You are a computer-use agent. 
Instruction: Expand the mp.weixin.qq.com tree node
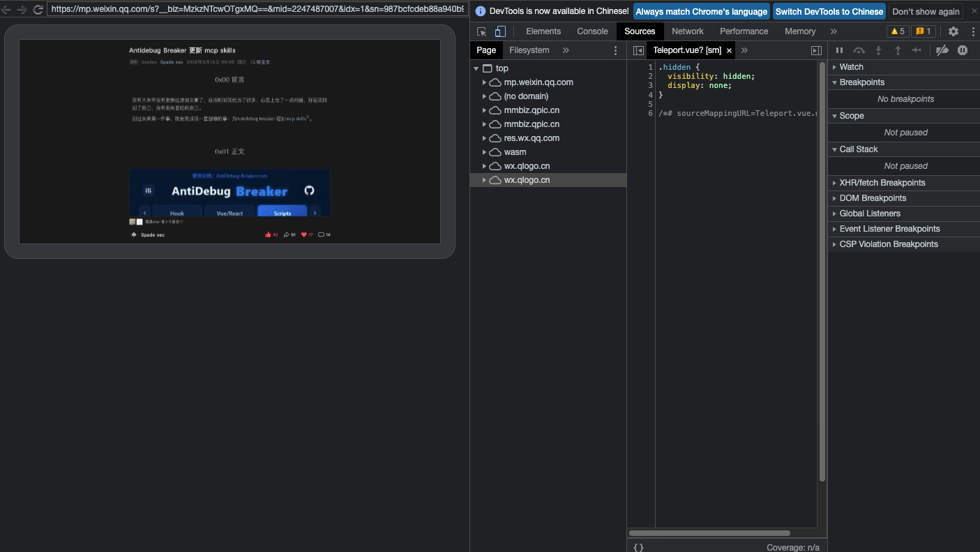pyautogui.click(x=484, y=82)
